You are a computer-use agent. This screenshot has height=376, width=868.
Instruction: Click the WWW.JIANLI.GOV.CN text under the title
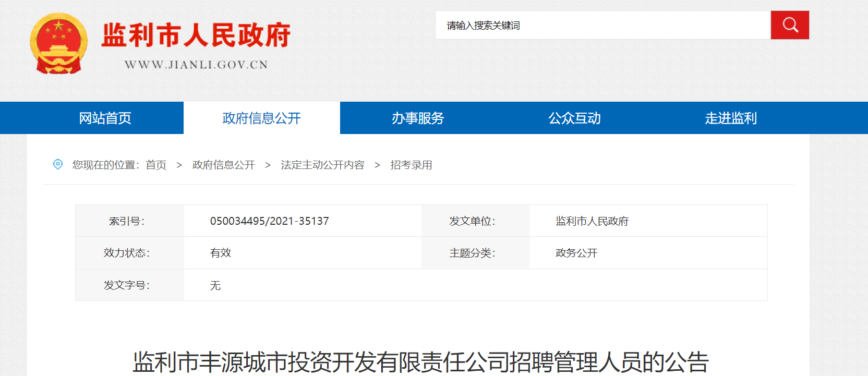pos(196,65)
